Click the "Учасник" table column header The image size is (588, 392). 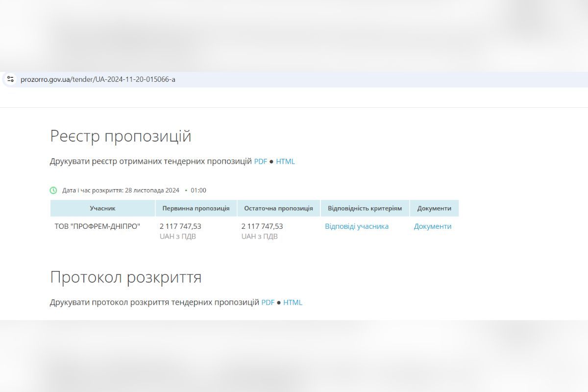click(102, 208)
